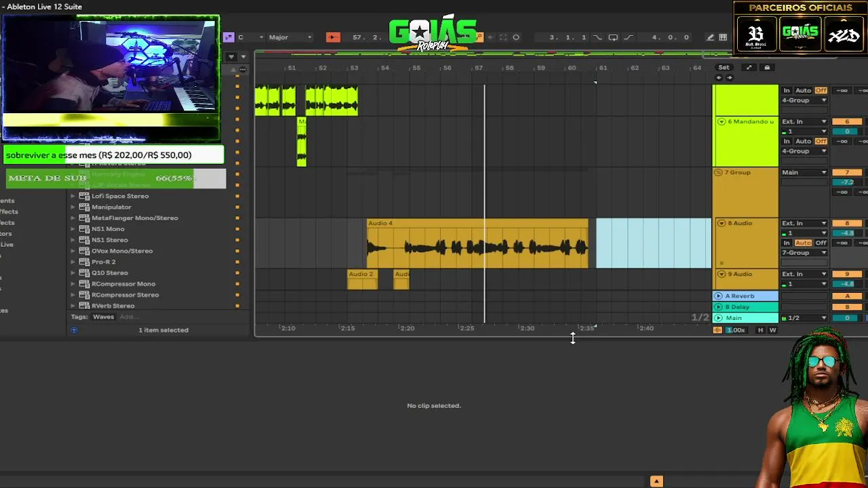Click the automation arm arrows button
Image resolution: width=868 pixels, height=488 pixels.
749,68
